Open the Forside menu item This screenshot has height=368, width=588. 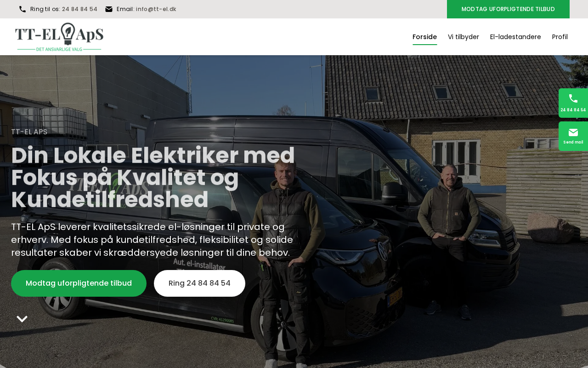[424, 37]
